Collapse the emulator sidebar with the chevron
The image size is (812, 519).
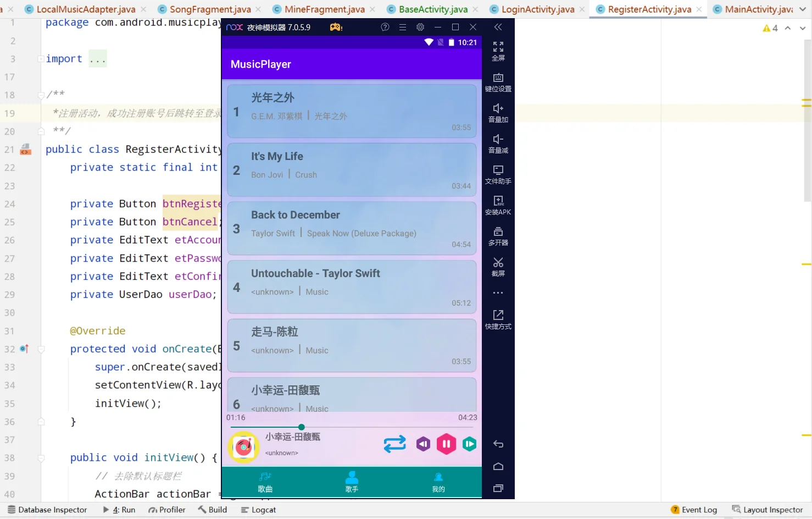point(498,26)
